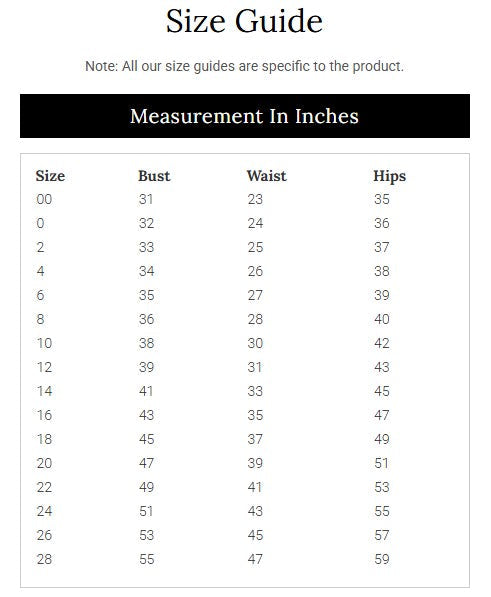Click hips value 59 for size 28
This screenshot has height=597, width=491.
[x=382, y=559]
